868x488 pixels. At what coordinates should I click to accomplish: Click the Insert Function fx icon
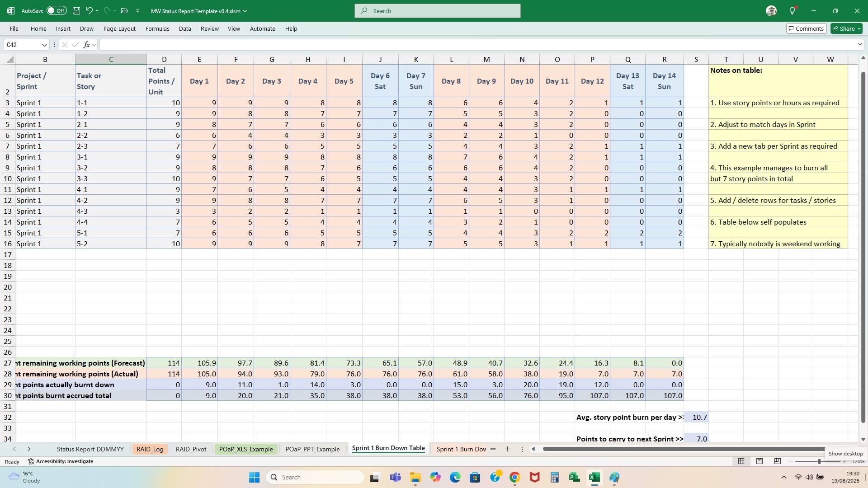(86, 44)
